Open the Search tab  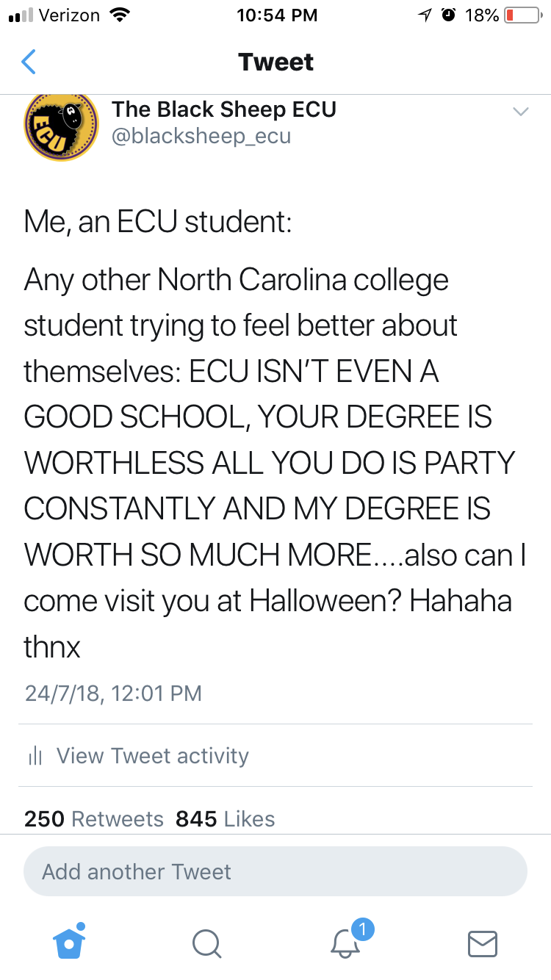pyautogui.click(x=206, y=943)
